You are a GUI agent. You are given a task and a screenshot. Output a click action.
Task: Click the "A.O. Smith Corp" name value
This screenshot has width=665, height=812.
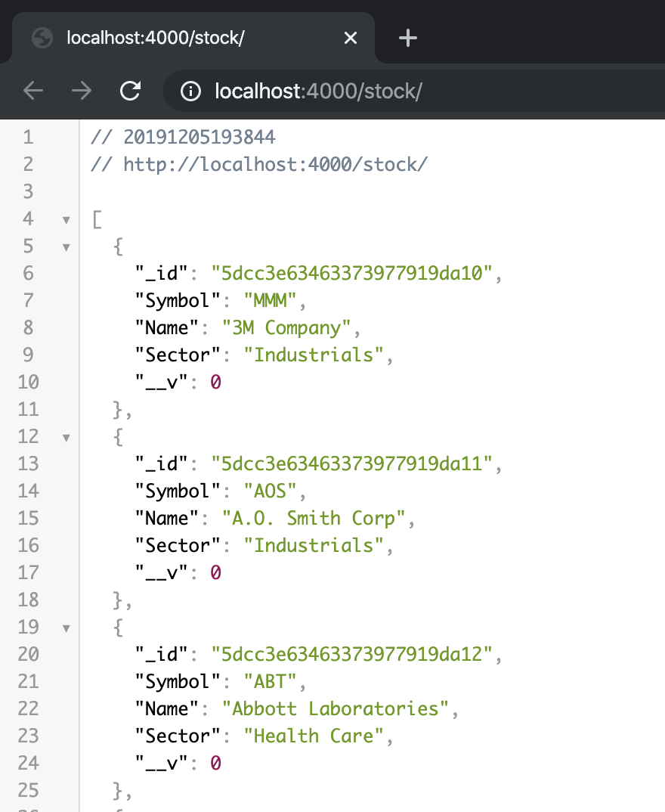(x=313, y=519)
